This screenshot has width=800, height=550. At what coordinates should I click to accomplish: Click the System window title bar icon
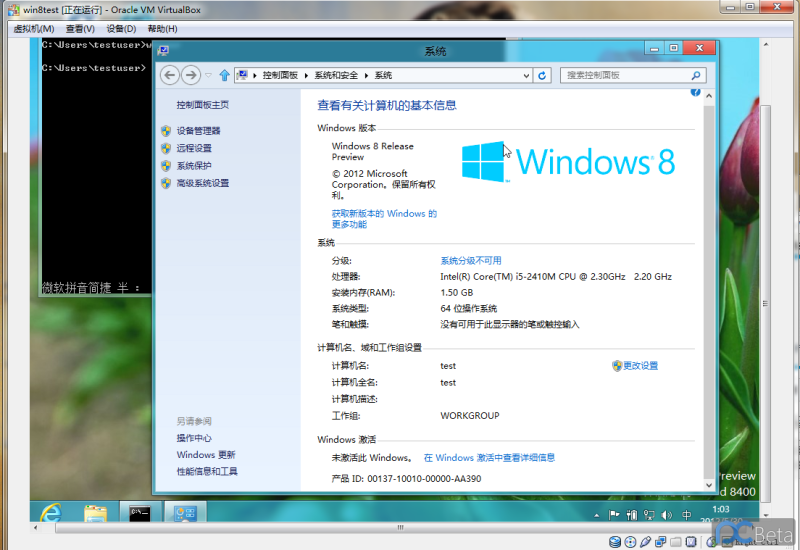[163, 51]
